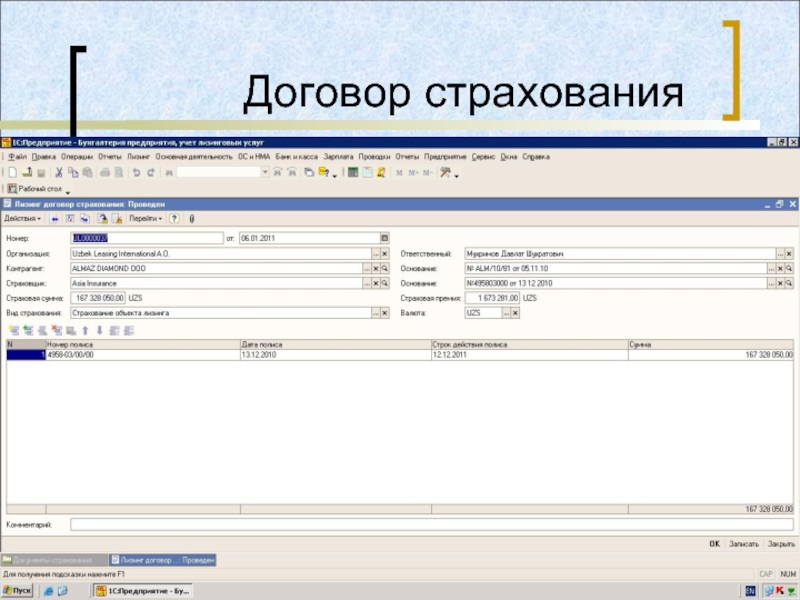Expand the Рабочий стол toolbar dropdown arrow
The image size is (800, 600).
[68, 191]
